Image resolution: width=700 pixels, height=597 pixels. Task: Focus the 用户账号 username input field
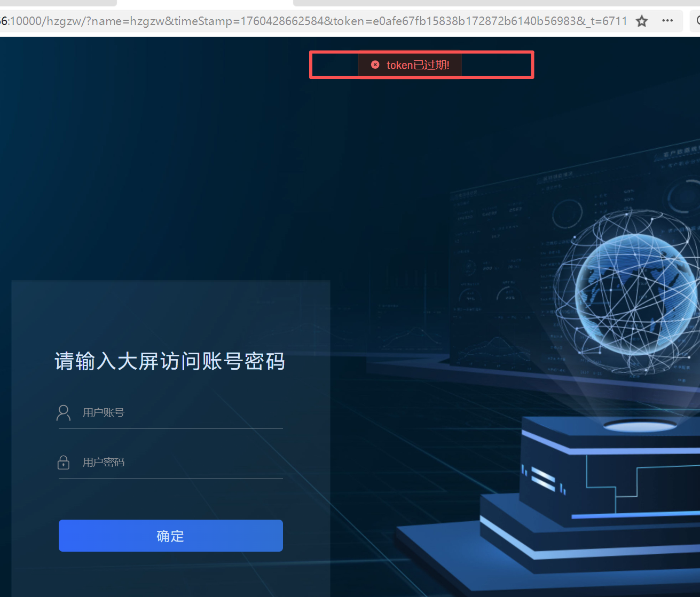click(x=182, y=413)
